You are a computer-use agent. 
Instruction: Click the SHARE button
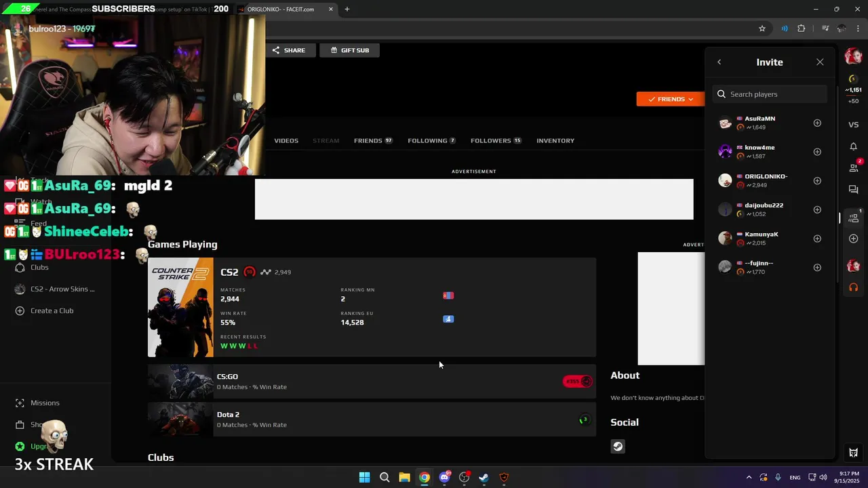pyautogui.click(x=290, y=50)
